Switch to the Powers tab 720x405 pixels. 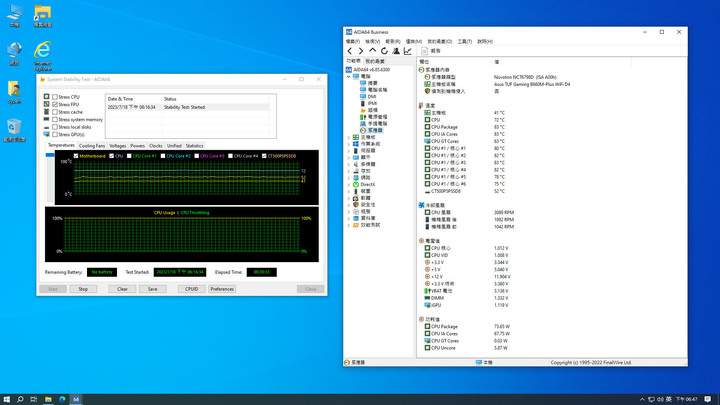(x=137, y=146)
